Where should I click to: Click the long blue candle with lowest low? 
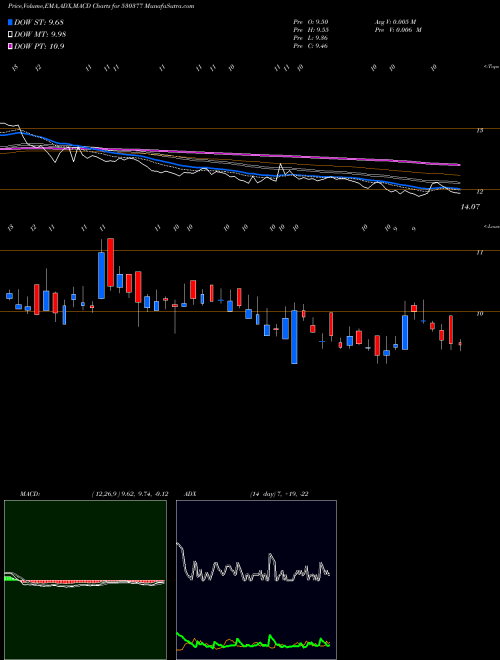point(294,337)
